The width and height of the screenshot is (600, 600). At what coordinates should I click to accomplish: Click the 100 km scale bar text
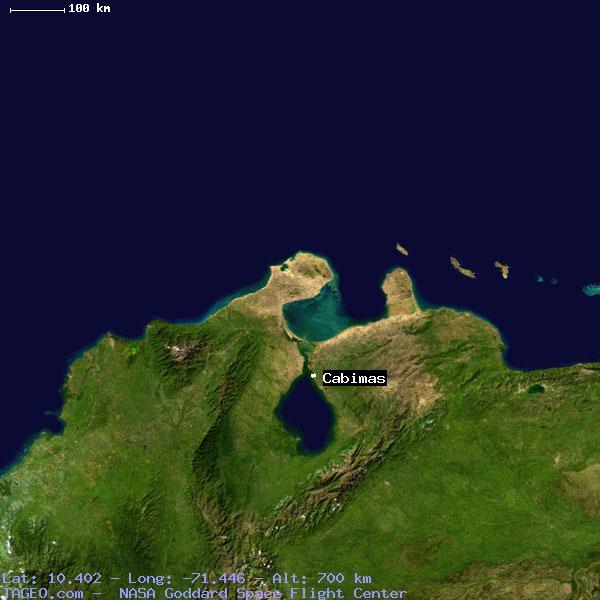coord(90,8)
